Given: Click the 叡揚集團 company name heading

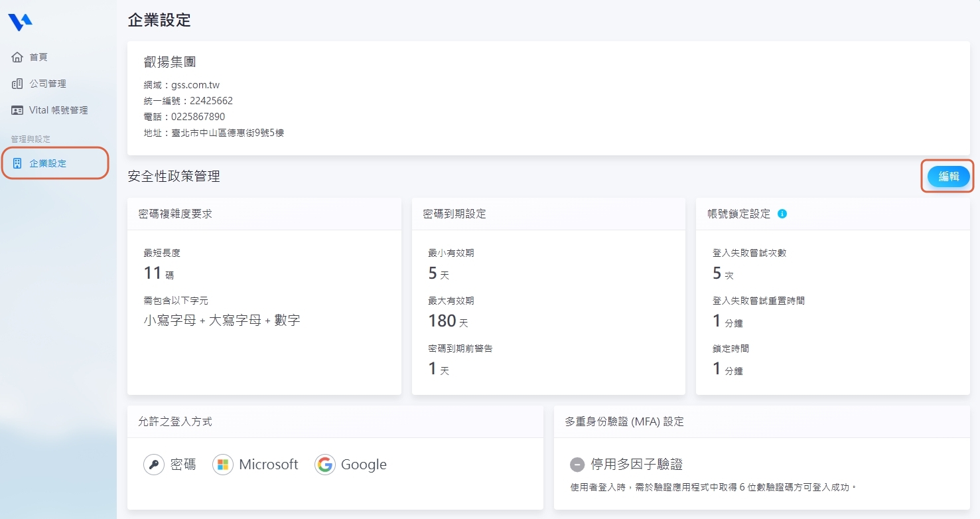Looking at the screenshot, I should click(170, 62).
